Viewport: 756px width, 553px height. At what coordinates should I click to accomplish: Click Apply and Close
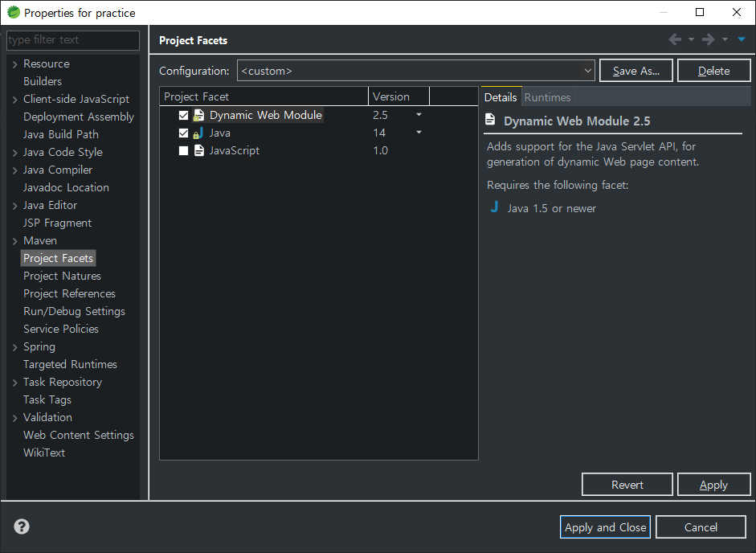coord(605,527)
